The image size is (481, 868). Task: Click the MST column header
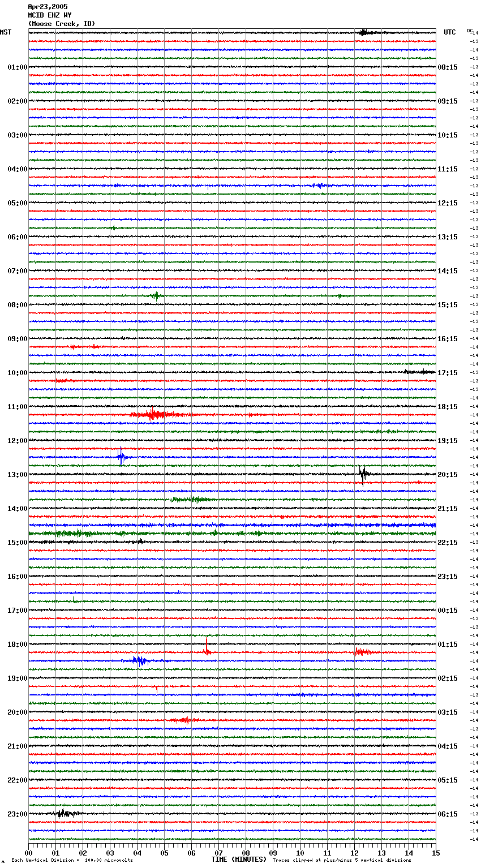click(x=6, y=32)
